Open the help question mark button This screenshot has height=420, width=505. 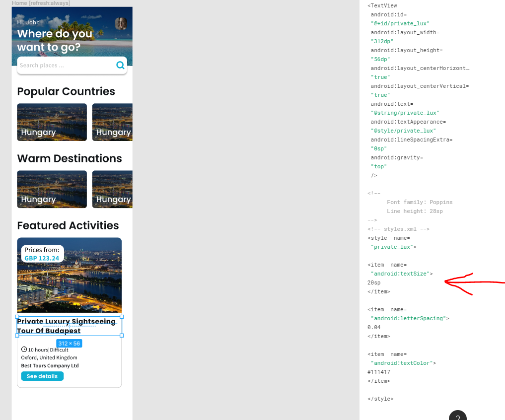[458, 416]
